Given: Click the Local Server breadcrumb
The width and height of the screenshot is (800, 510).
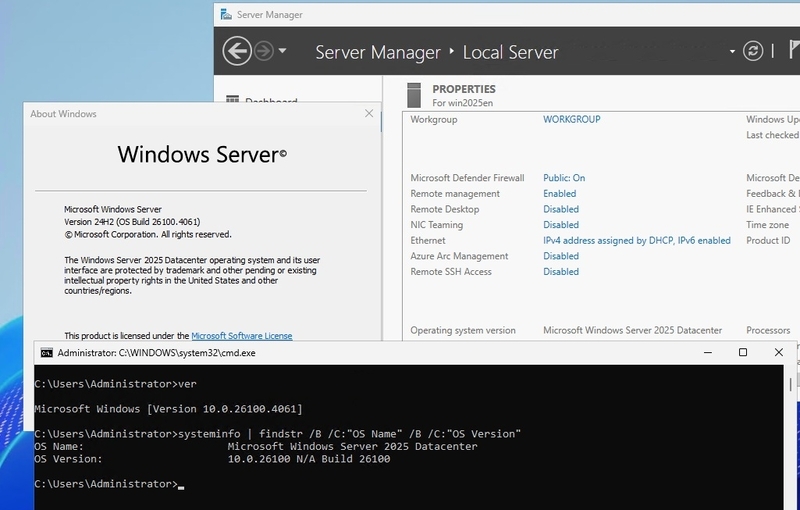Looking at the screenshot, I should coord(510,52).
